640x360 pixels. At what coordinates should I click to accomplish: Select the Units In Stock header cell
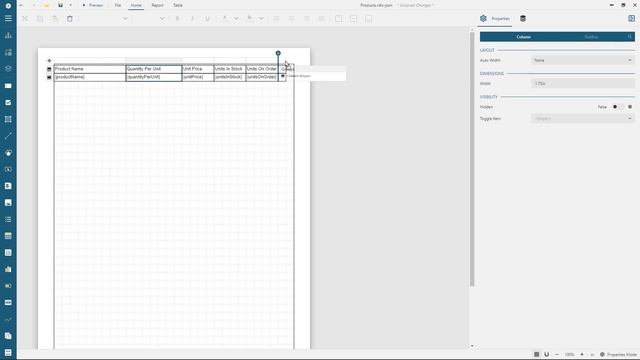pos(230,69)
